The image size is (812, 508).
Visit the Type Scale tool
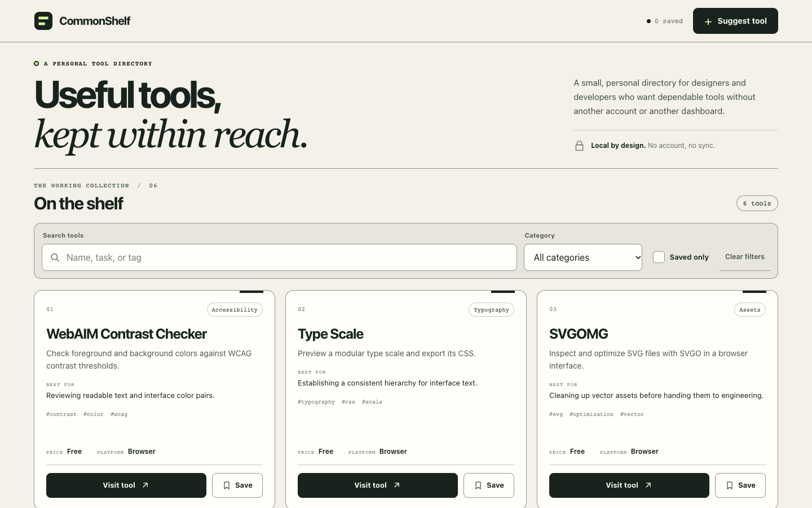tap(378, 485)
